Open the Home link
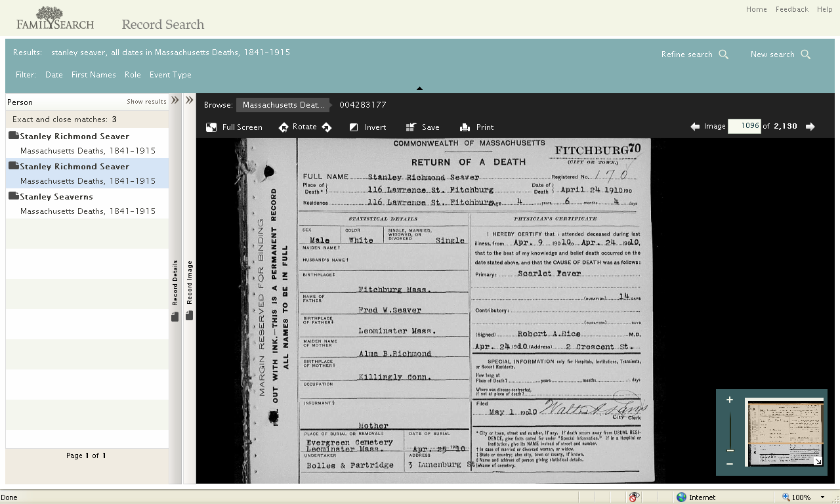The width and height of the screenshot is (840, 504). (x=757, y=9)
